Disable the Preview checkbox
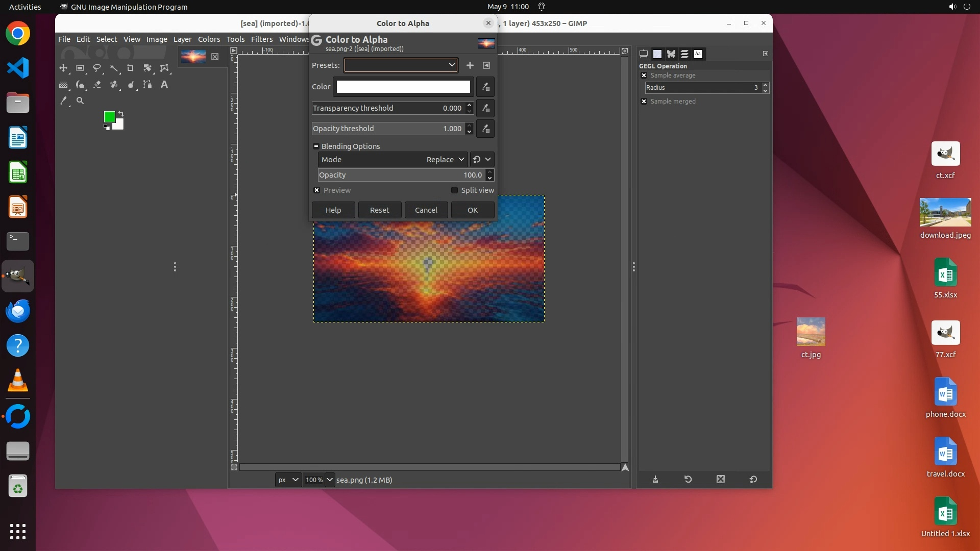The height and width of the screenshot is (551, 980). coord(317,190)
